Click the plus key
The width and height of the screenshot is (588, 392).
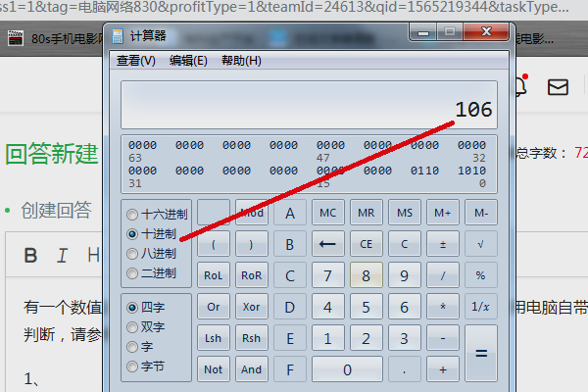click(x=443, y=369)
